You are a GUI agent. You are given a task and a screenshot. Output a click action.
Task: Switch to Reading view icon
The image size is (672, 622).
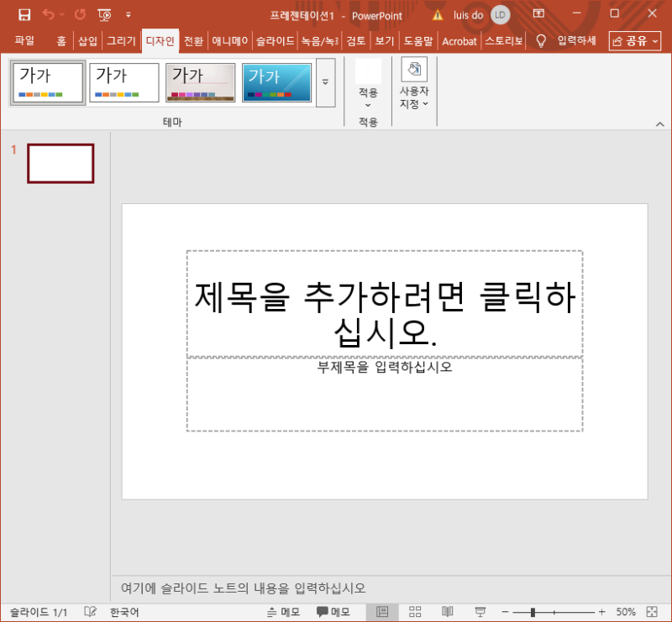pos(448,612)
